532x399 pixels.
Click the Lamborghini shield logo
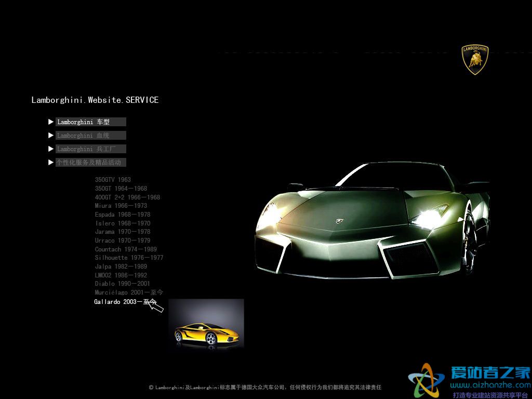click(475, 59)
